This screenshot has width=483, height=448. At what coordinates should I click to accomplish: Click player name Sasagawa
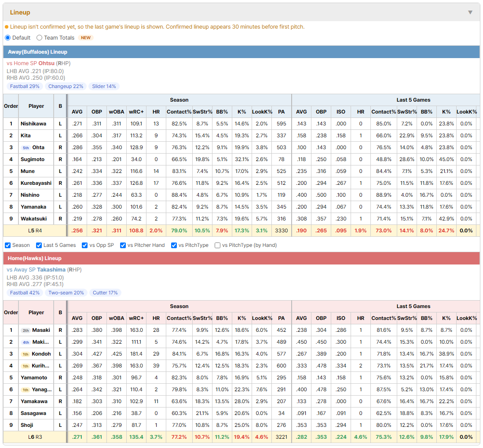pyautogui.click(x=33, y=414)
